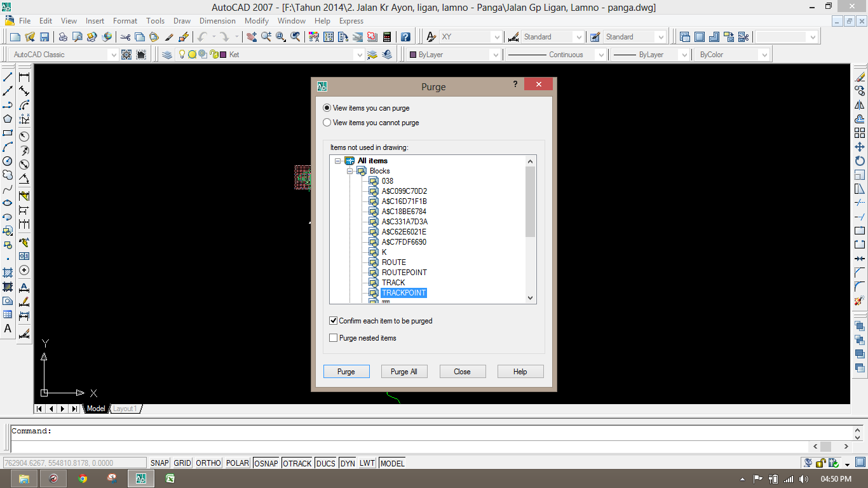Select the Multiline Text tool
This screenshot has height=488, width=868.
[x=8, y=329]
